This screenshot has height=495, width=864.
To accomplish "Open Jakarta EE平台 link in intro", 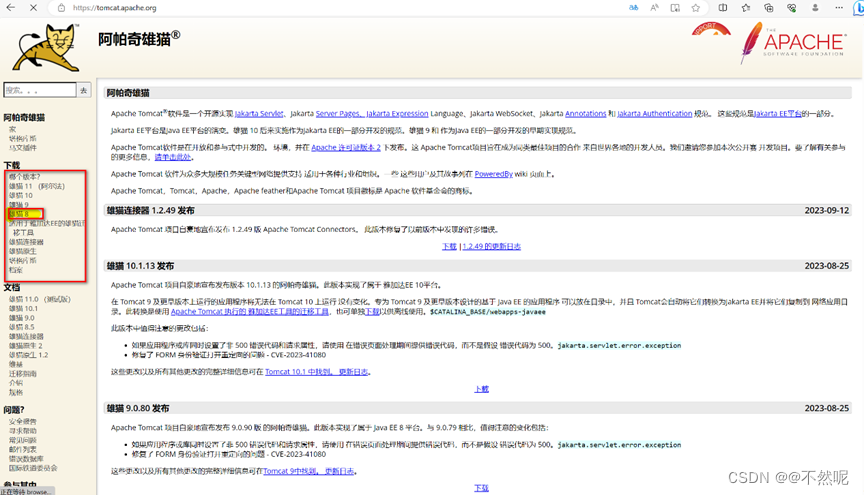I will tap(778, 114).
